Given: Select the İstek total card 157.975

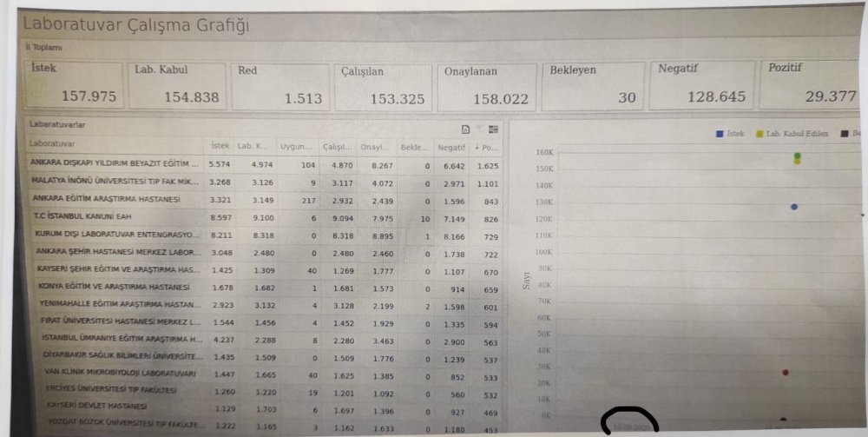Looking at the screenshot, I should 75,85.
